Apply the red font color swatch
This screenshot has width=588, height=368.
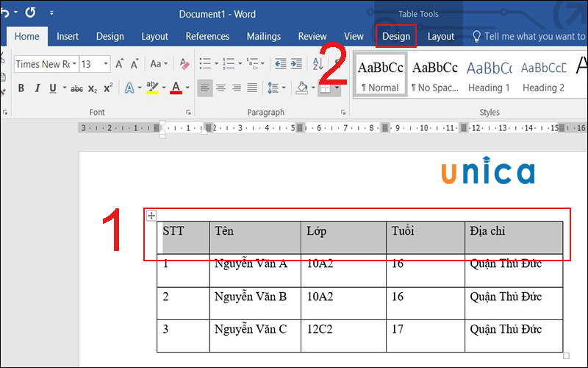[x=176, y=88]
